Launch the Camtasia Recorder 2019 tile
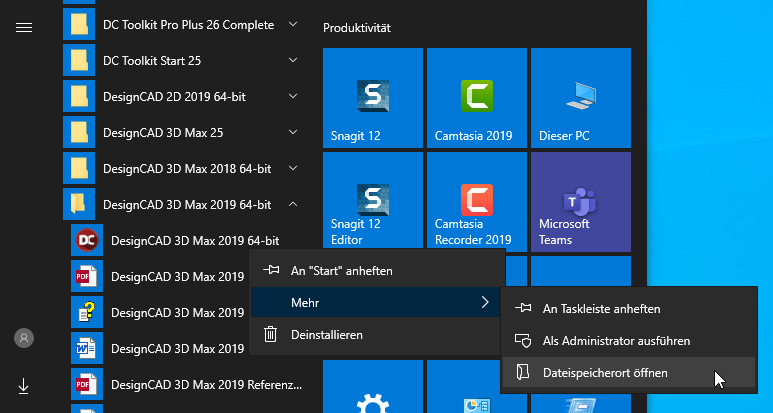Image resolution: width=773 pixels, height=413 pixels. [477, 201]
